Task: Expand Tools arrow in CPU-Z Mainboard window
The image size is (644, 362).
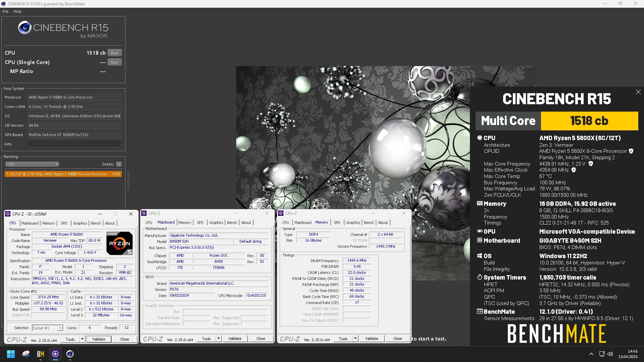Action: click(x=218, y=339)
